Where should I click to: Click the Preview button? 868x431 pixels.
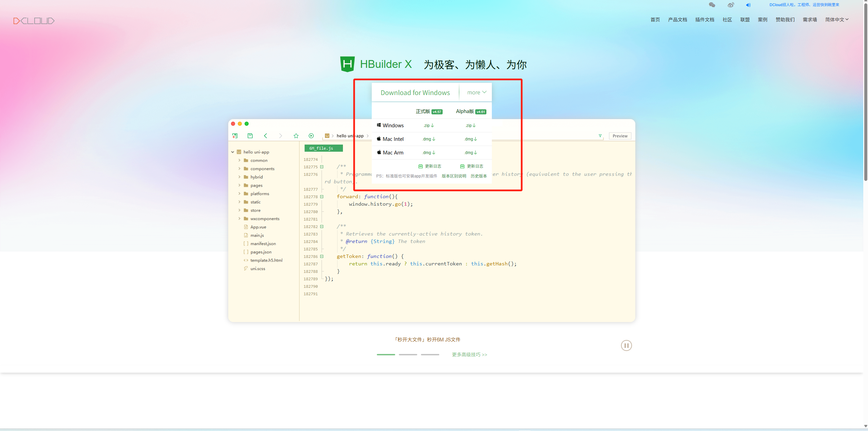tap(620, 136)
